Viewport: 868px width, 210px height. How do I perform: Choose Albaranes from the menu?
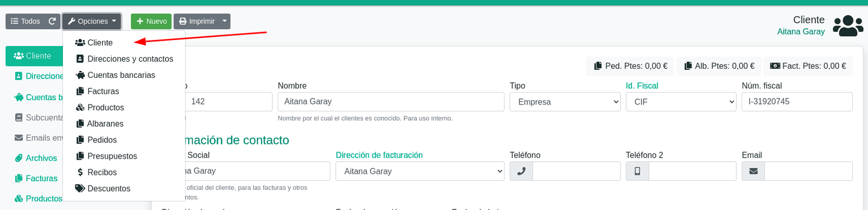point(124,123)
